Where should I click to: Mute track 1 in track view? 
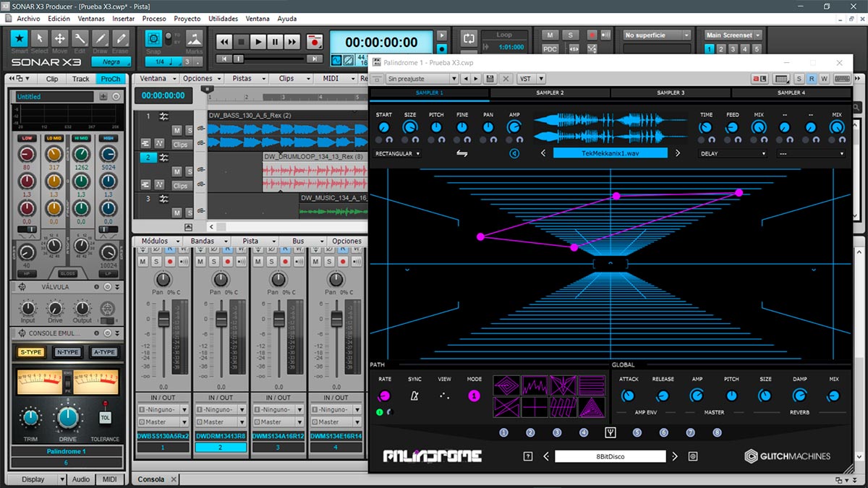pyautogui.click(x=177, y=130)
